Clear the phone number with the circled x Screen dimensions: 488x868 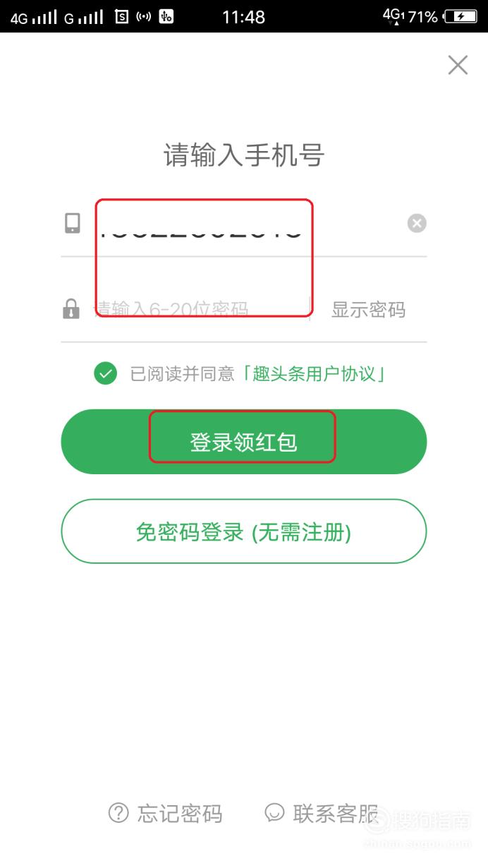click(417, 224)
